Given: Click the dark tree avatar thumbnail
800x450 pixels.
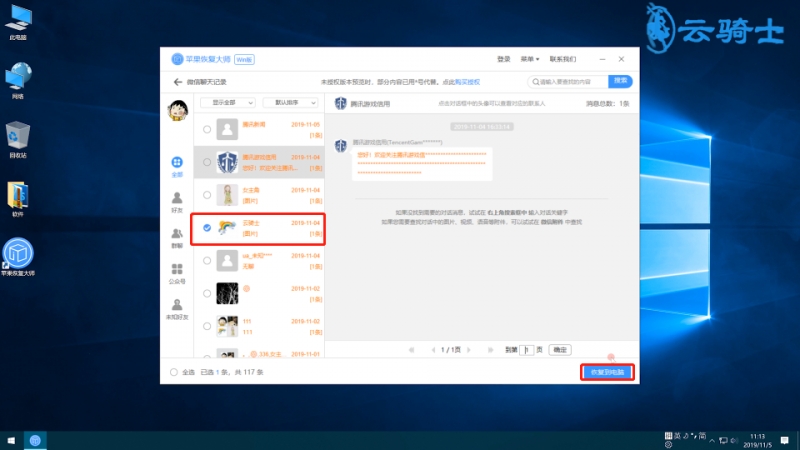Looking at the screenshot, I should coord(227,293).
